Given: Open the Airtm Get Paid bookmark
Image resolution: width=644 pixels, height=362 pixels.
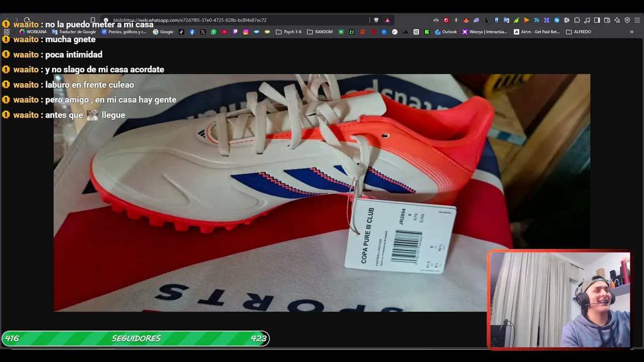Looking at the screenshot, I should click(x=536, y=32).
